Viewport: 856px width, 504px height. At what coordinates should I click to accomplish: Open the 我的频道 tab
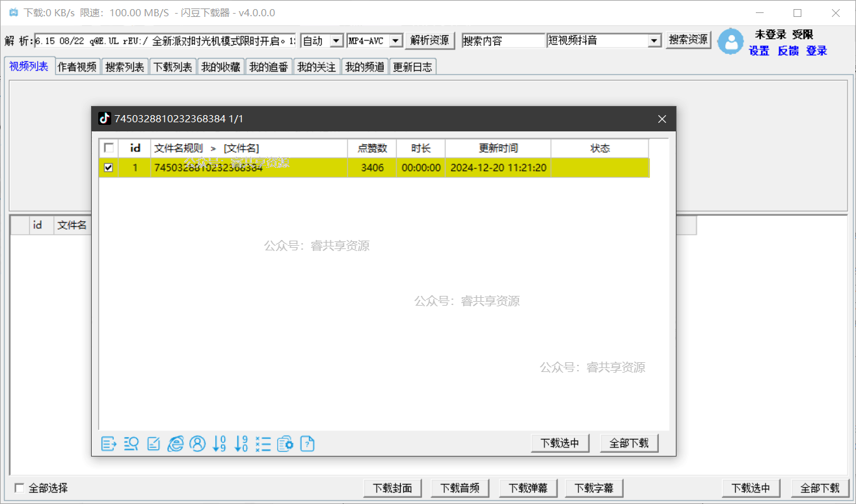pos(365,67)
